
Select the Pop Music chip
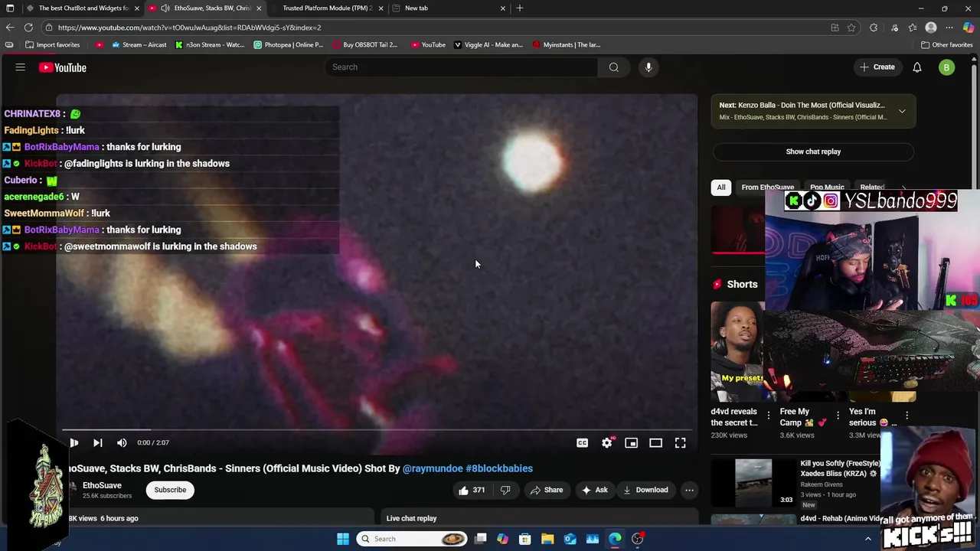click(827, 187)
